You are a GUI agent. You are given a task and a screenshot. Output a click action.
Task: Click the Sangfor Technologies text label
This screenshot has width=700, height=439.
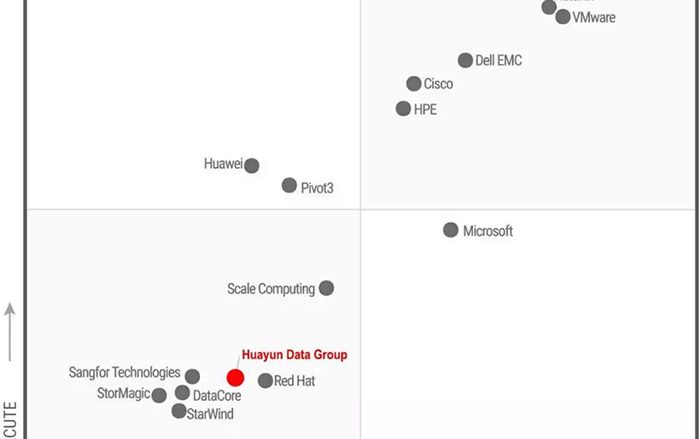125,372
